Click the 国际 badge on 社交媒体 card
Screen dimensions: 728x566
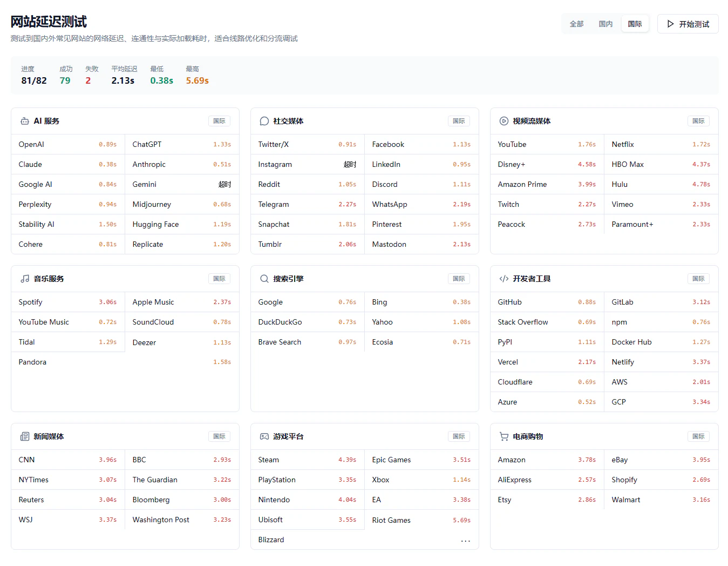coord(459,121)
